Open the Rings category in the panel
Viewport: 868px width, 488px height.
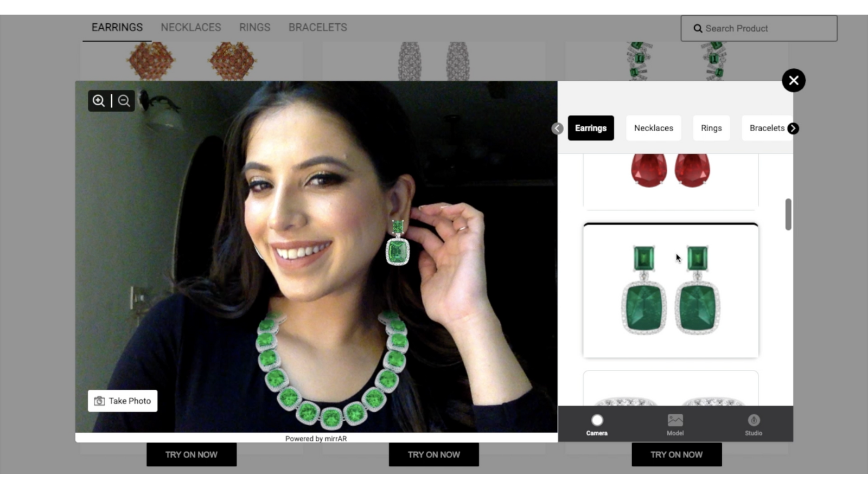(x=711, y=128)
